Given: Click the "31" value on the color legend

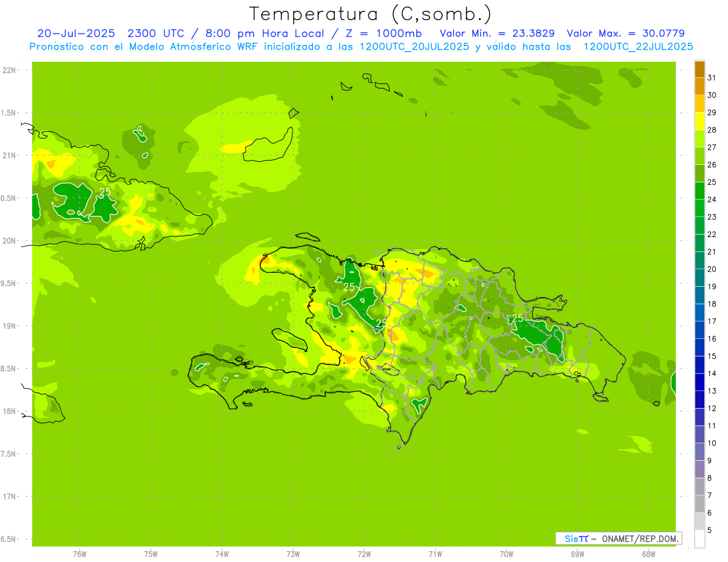Looking at the screenshot, I should 712,77.
